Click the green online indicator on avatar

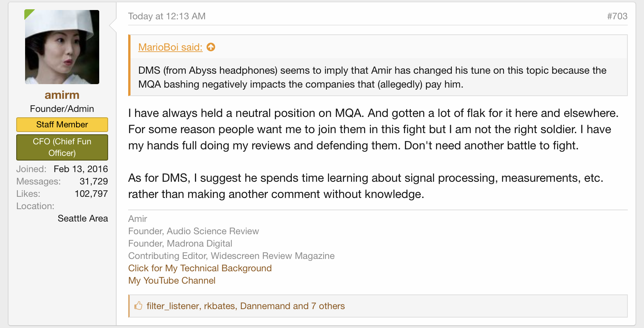28,14
